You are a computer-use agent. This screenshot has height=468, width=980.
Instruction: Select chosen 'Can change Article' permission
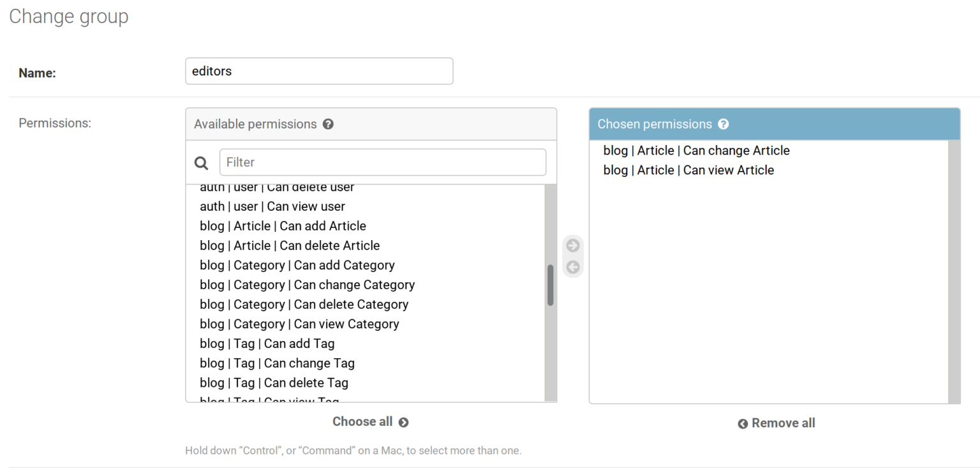[696, 151]
